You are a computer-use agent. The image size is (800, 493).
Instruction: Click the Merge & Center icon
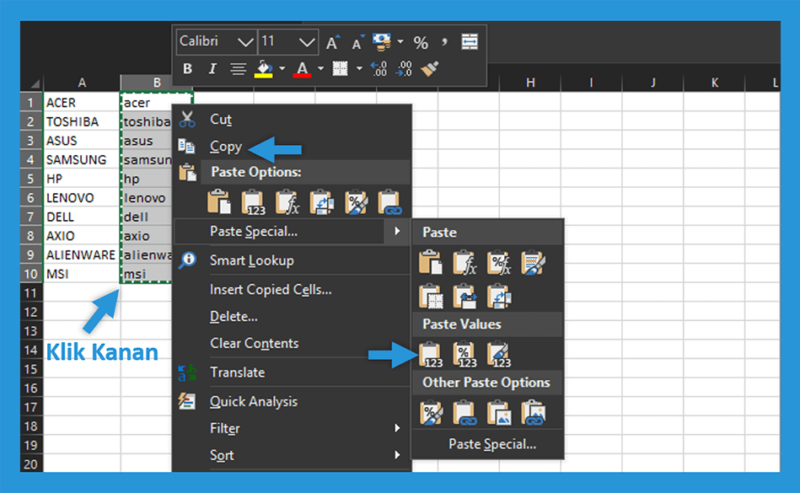tap(469, 42)
